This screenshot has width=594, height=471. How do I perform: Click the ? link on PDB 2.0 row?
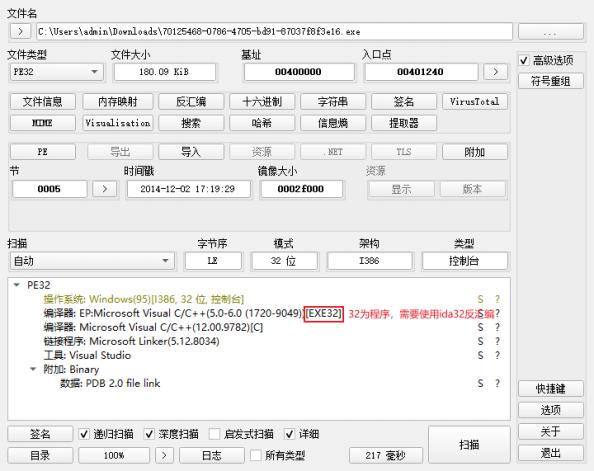click(x=497, y=383)
